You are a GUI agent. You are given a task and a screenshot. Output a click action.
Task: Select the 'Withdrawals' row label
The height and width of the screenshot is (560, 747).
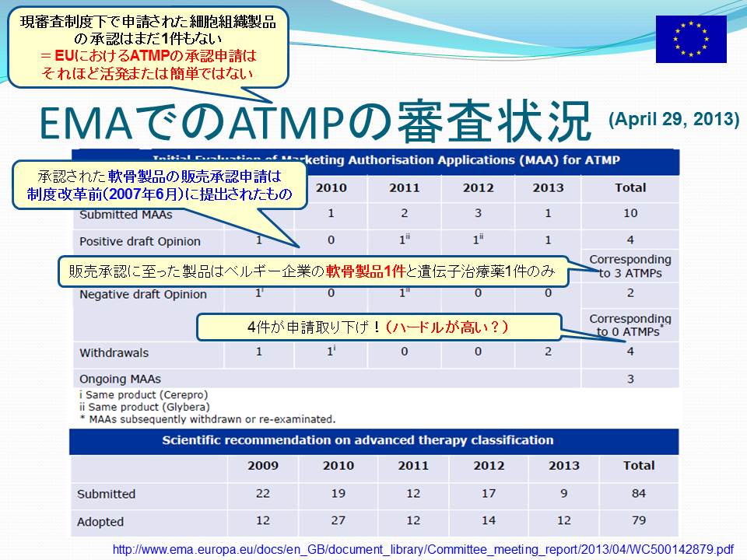[x=114, y=353]
